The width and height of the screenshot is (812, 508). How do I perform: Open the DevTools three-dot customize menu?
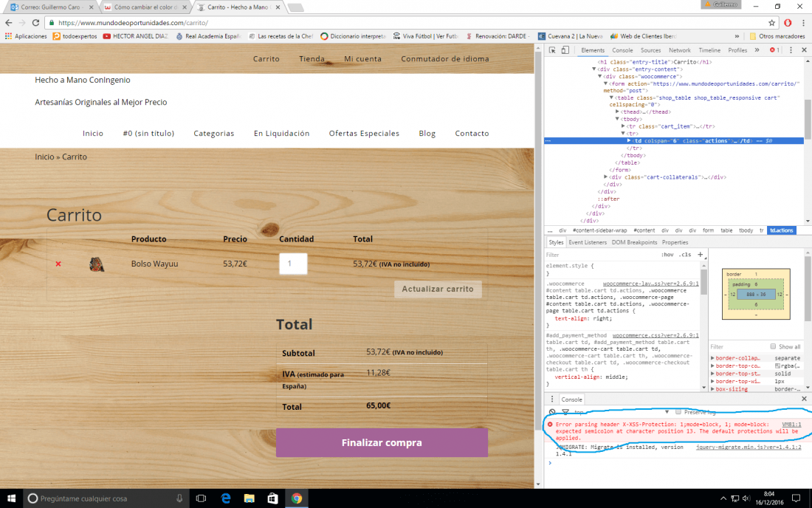[791, 50]
